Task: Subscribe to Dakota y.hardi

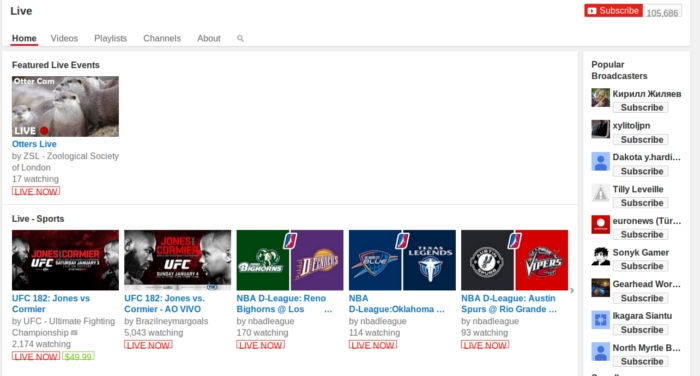Action: coord(641,171)
